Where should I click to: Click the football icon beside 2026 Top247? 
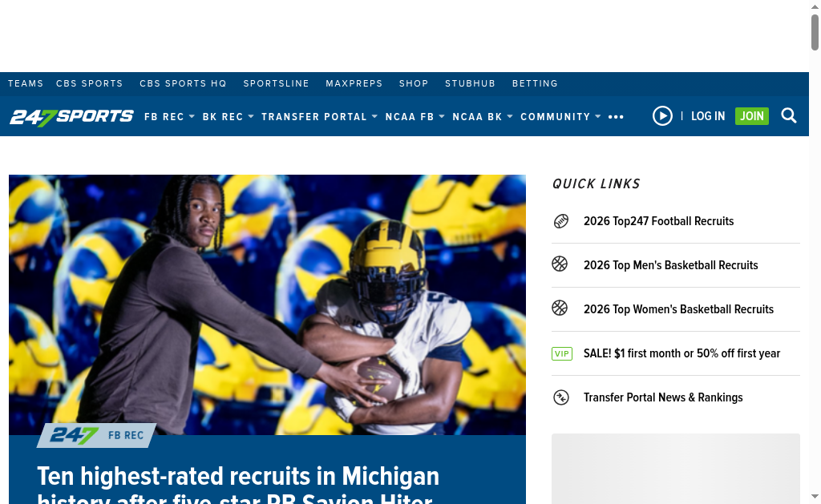click(x=560, y=221)
